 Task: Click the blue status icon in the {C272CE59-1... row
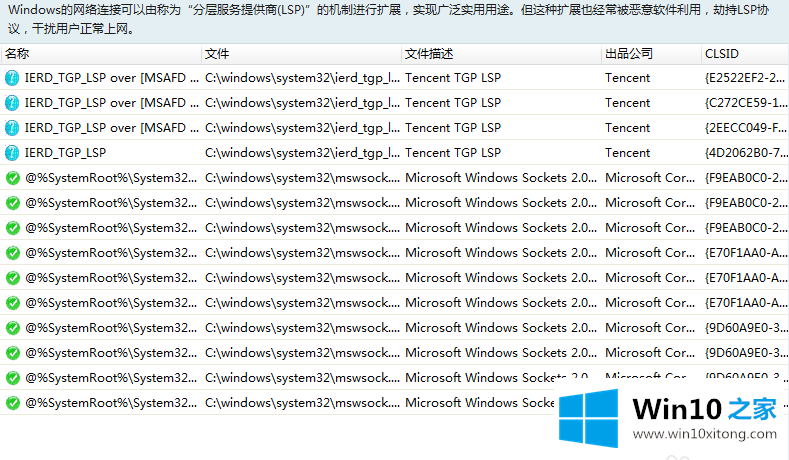pos(12,103)
